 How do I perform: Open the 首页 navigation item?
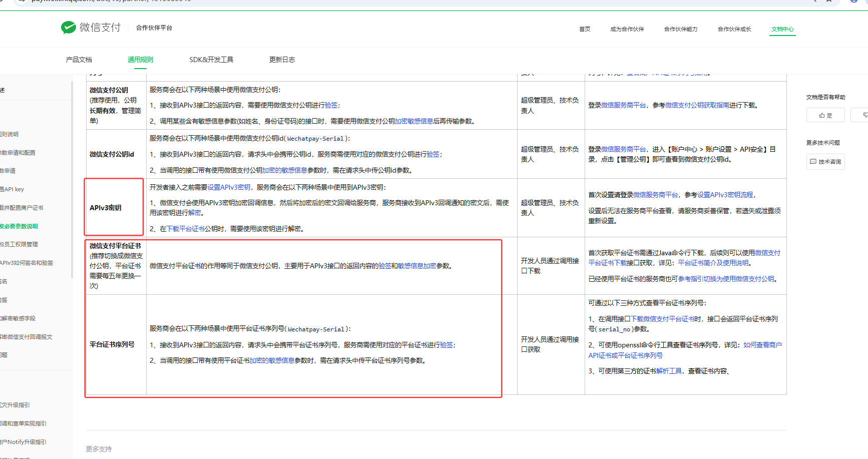pos(585,29)
